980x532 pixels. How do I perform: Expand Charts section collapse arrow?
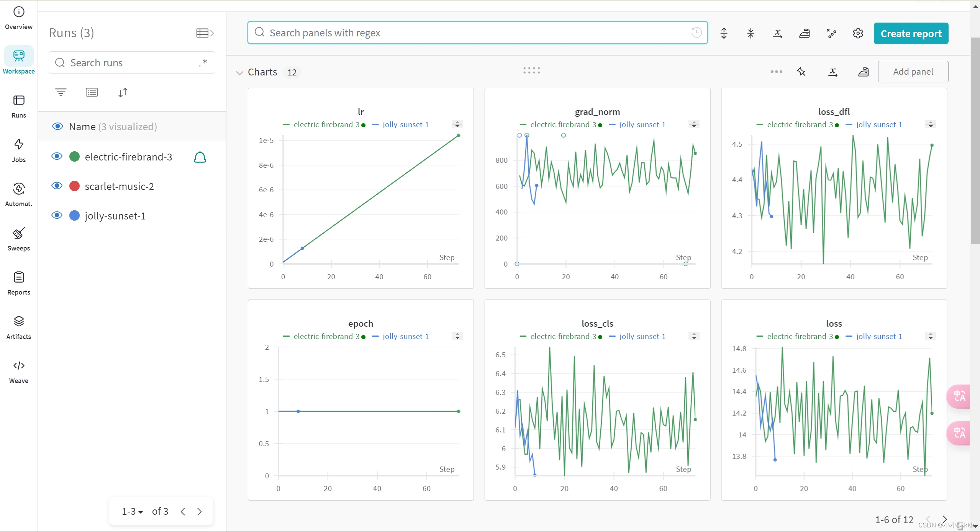point(240,72)
